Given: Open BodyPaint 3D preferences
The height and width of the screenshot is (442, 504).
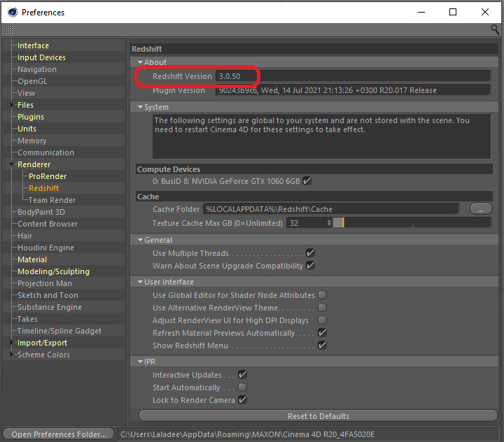Looking at the screenshot, I should coord(41,212).
